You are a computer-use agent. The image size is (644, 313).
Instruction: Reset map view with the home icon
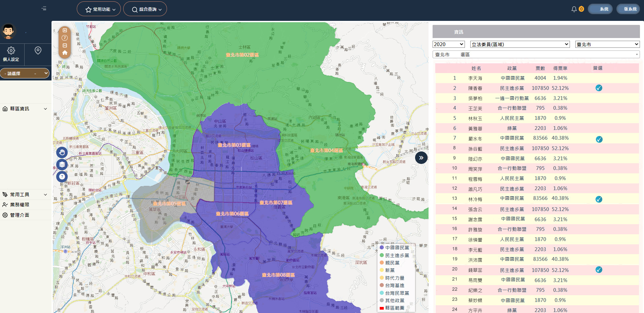65,53
